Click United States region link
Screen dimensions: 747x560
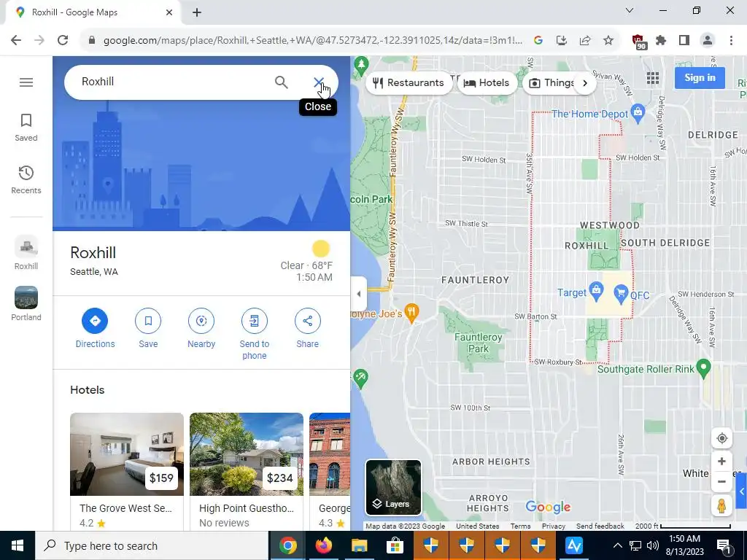click(477, 526)
